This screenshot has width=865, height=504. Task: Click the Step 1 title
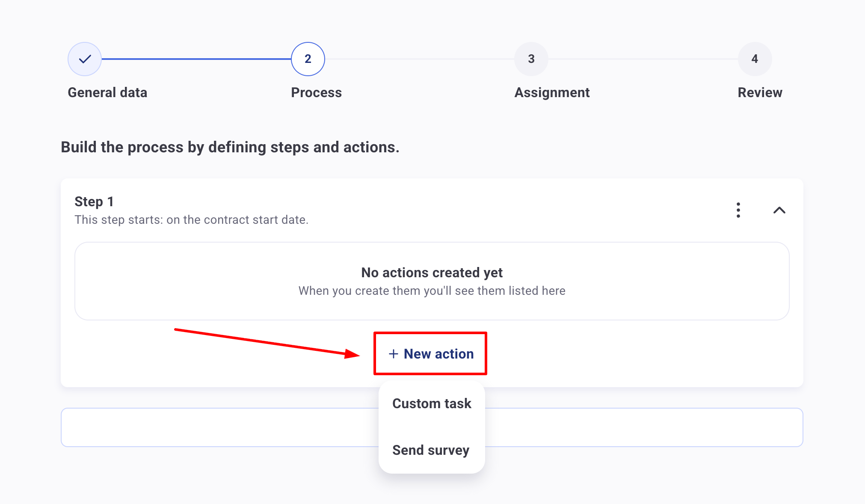pos(94,202)
